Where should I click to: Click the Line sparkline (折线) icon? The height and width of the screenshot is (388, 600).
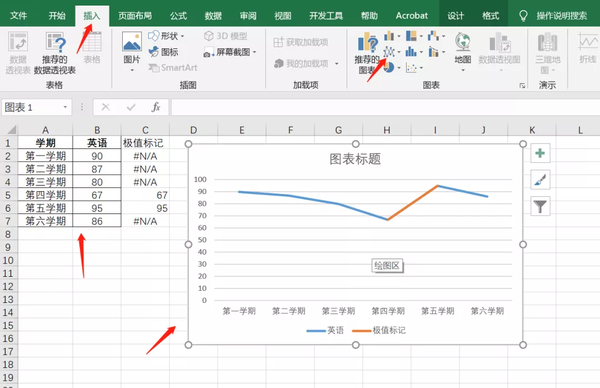coord(588,42)
